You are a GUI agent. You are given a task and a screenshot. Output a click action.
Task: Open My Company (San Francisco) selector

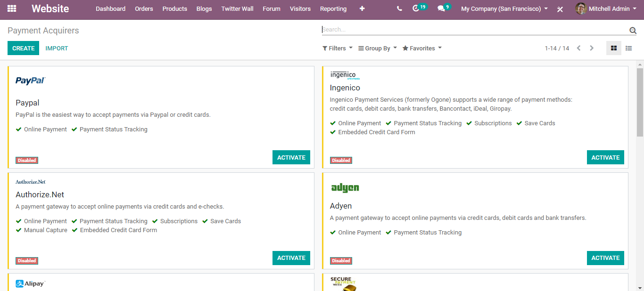coord(504,8)
